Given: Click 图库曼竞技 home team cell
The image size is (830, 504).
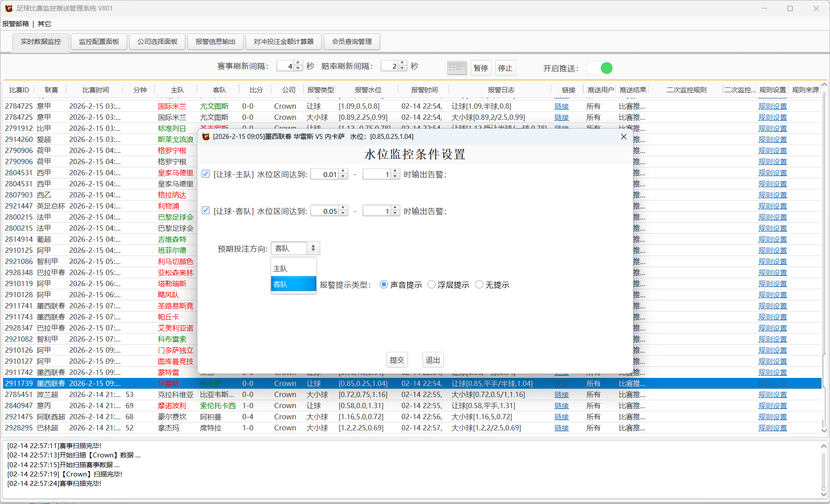Looking at the screenshot, I should click(x=176, y=362).
